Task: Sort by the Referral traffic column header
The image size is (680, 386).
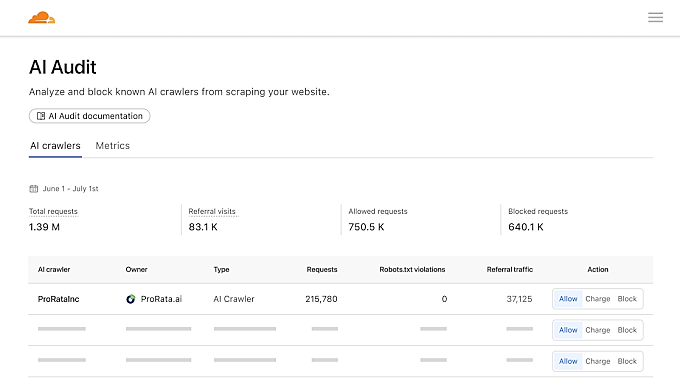Action: click(x=510, y=269)
